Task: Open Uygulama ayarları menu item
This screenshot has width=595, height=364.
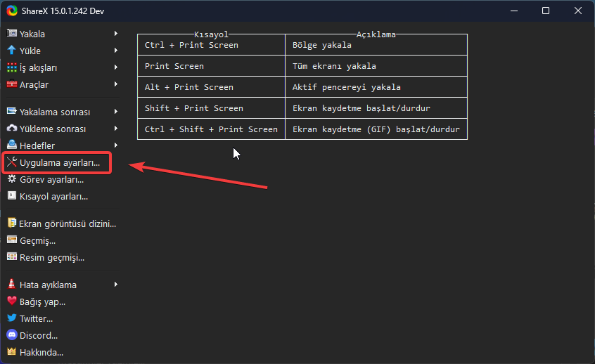Action: pyautogui.click(x=59, y=162)
